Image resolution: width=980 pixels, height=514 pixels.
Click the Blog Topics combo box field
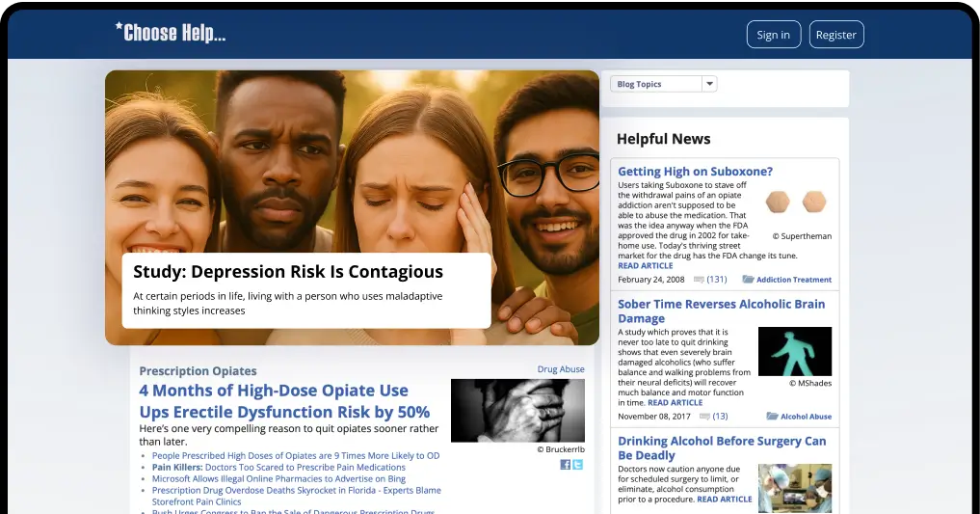pos(655,84)
